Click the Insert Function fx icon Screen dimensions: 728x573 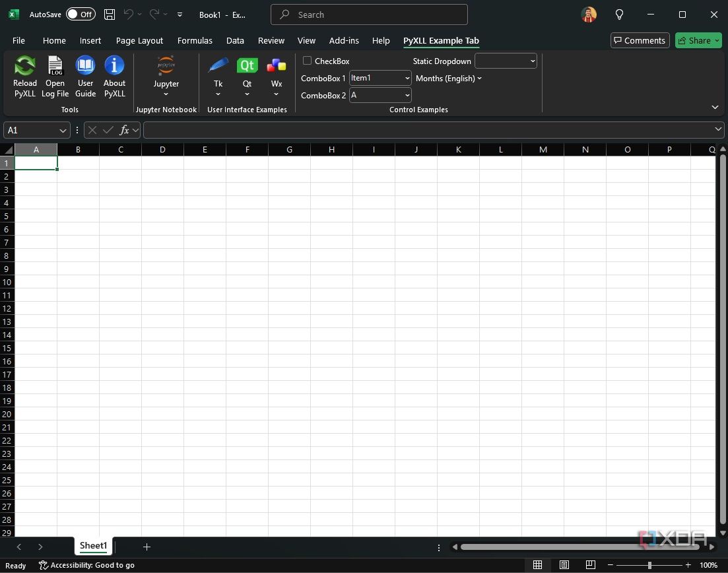(124, 131)
